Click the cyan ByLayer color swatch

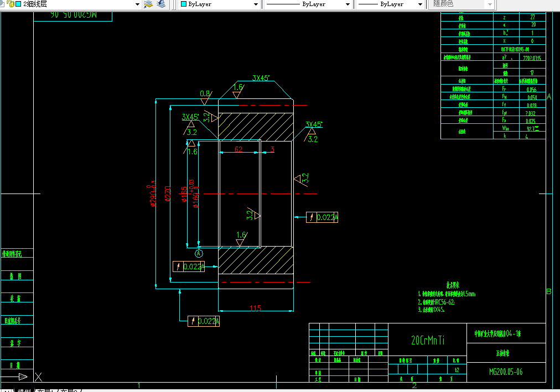pos(184,4)
